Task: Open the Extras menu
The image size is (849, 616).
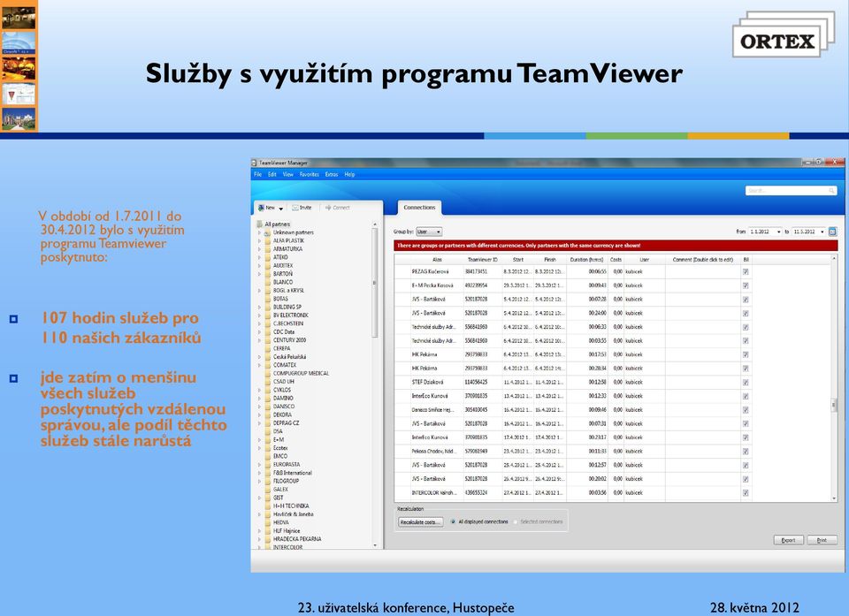Action: [332, 174]
